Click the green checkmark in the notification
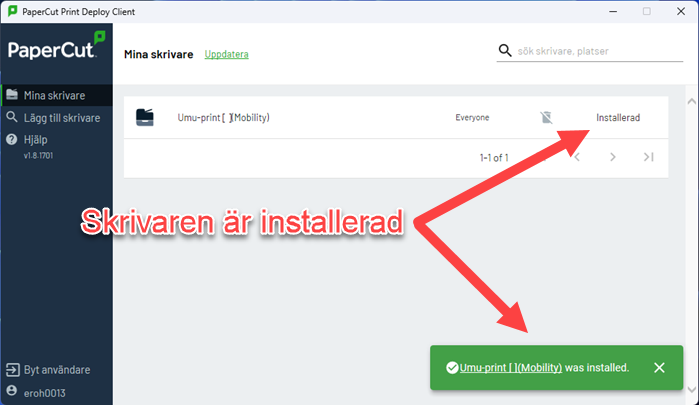Viewport: 699px width, 405px height. pos(452,368)
